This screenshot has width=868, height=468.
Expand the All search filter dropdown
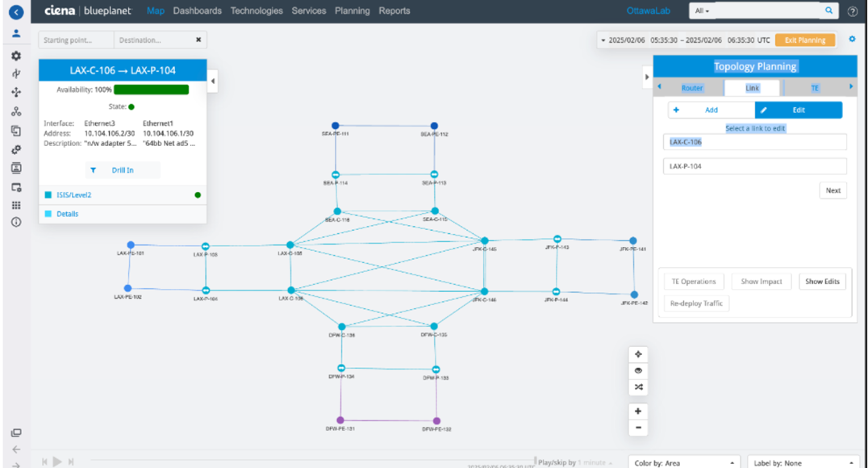(703, 11)
